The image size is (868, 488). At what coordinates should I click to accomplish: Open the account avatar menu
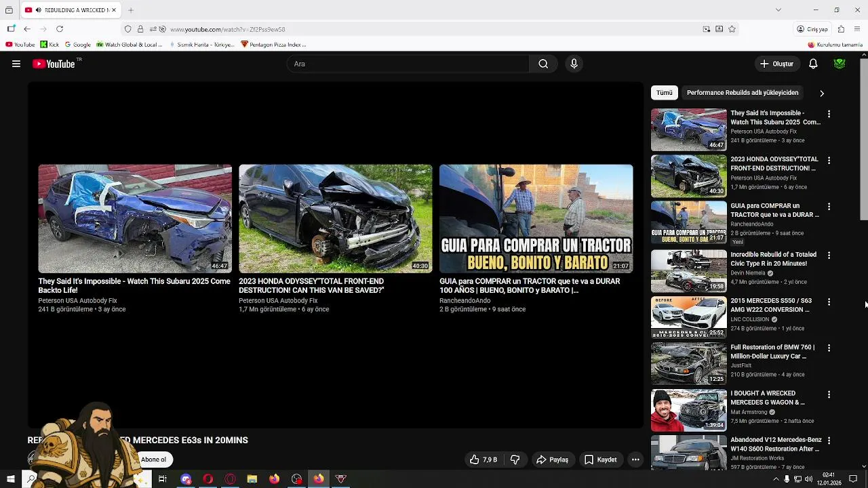click(840, 64)
